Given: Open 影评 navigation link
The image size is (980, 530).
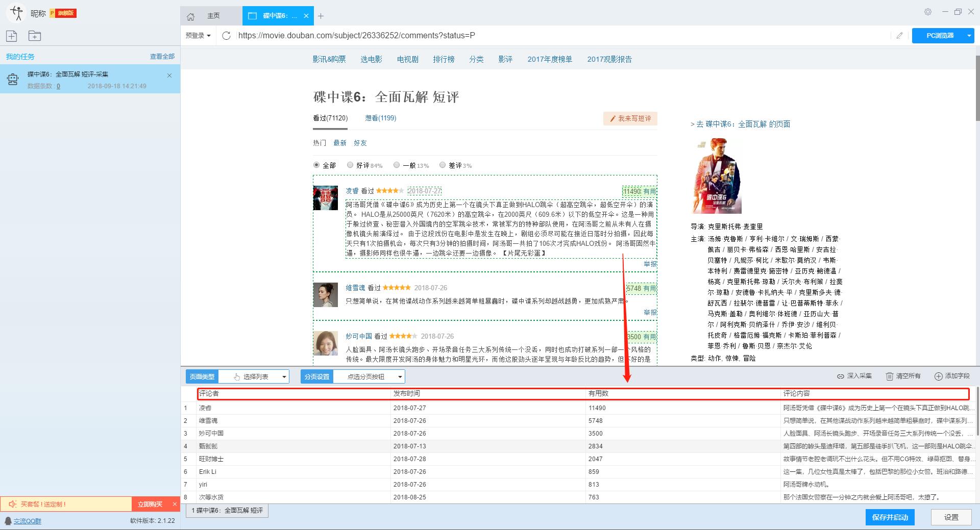Looking at the screenshot, I should coord(505,59).
